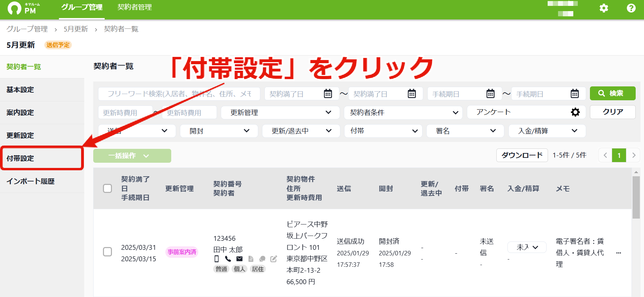Viewport: 644px width, 297px height.
Task: Follow 5月更新 breadcrumb link
Action: [76, 29]
